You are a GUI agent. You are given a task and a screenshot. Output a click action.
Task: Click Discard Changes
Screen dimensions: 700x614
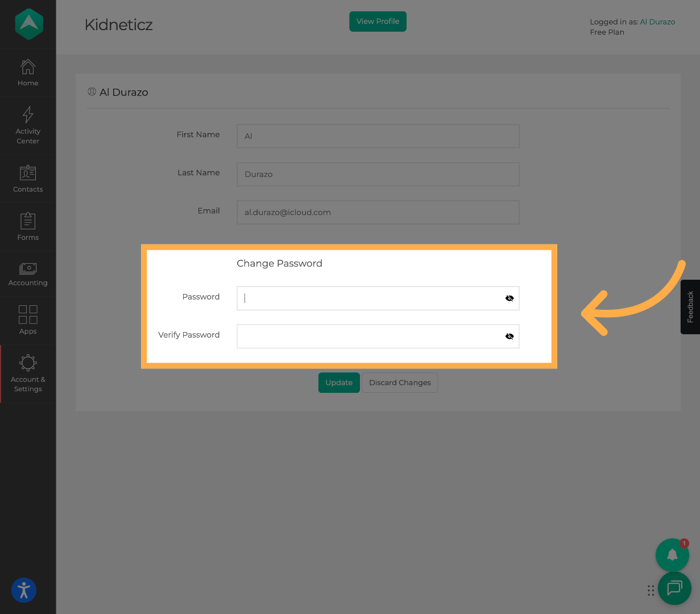tap(400, 383)
